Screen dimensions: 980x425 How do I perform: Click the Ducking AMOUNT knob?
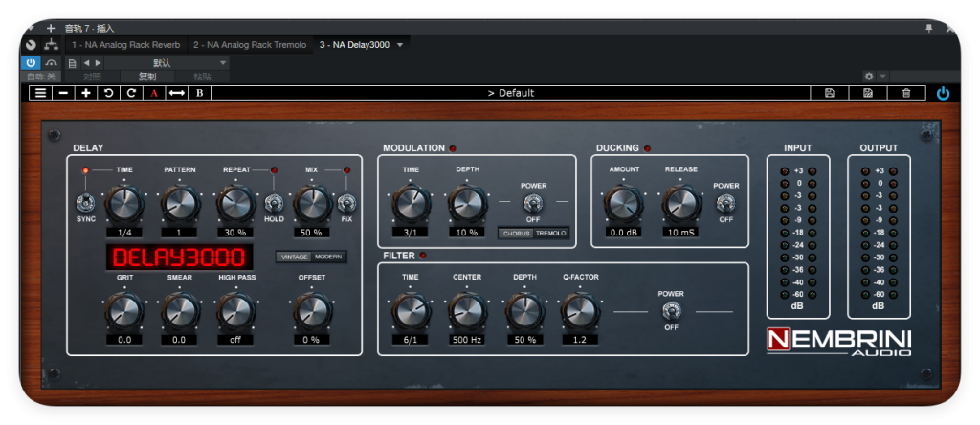[x=623, y=203]
